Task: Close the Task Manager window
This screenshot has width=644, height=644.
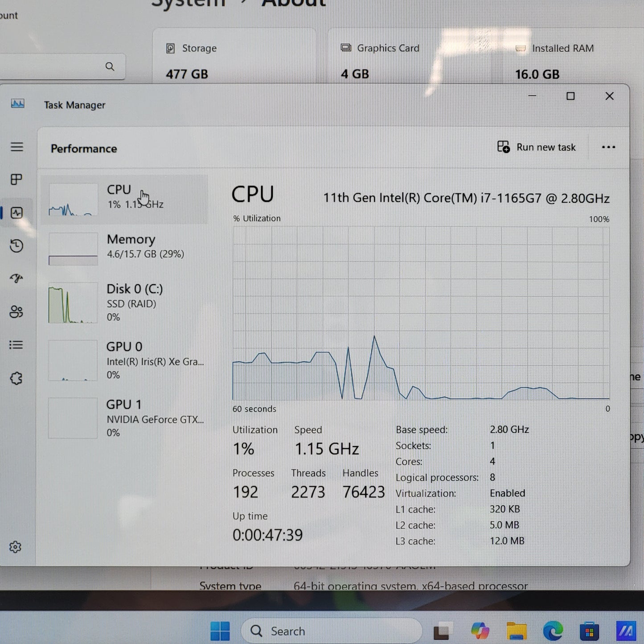Action: (609, 96)
